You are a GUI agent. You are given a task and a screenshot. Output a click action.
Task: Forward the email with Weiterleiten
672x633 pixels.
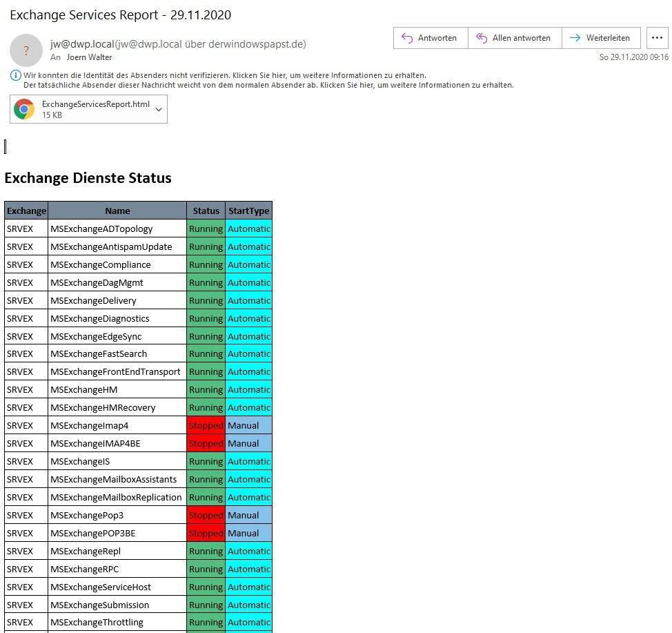pos(600,38)
